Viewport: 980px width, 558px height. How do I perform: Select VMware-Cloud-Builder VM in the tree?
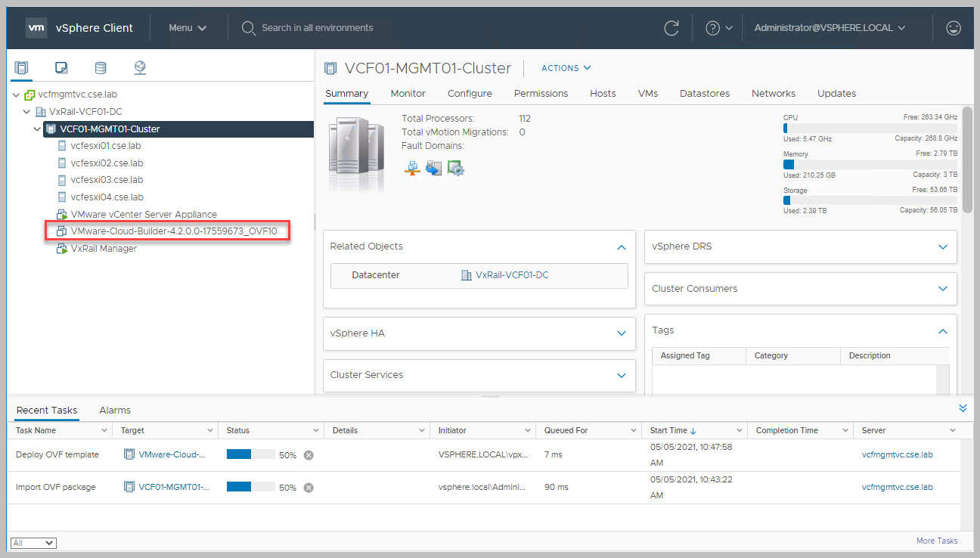pyautogui.click(x=173, y=231)
